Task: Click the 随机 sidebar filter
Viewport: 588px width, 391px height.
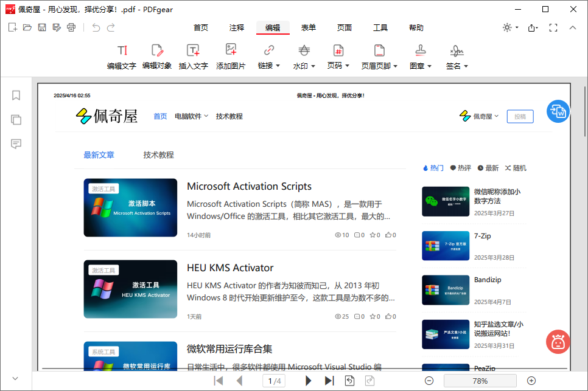Action: pyautogui.click(x=516, y=168)
